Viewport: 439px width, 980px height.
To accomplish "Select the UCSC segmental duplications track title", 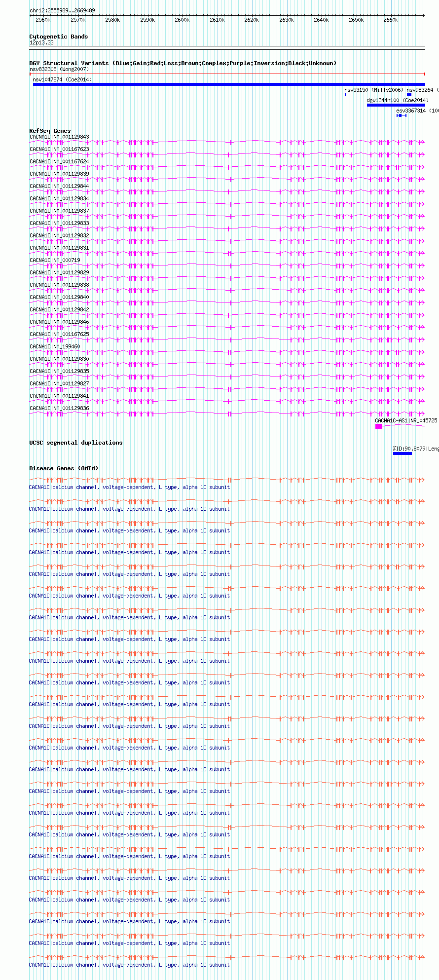I will coord(75,443).
